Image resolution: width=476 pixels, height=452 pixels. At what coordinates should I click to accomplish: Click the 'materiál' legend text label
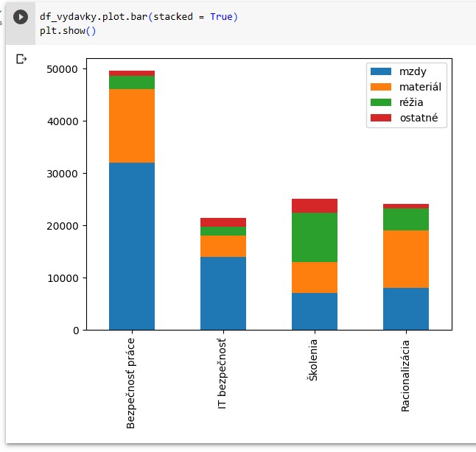coord(420,87)
